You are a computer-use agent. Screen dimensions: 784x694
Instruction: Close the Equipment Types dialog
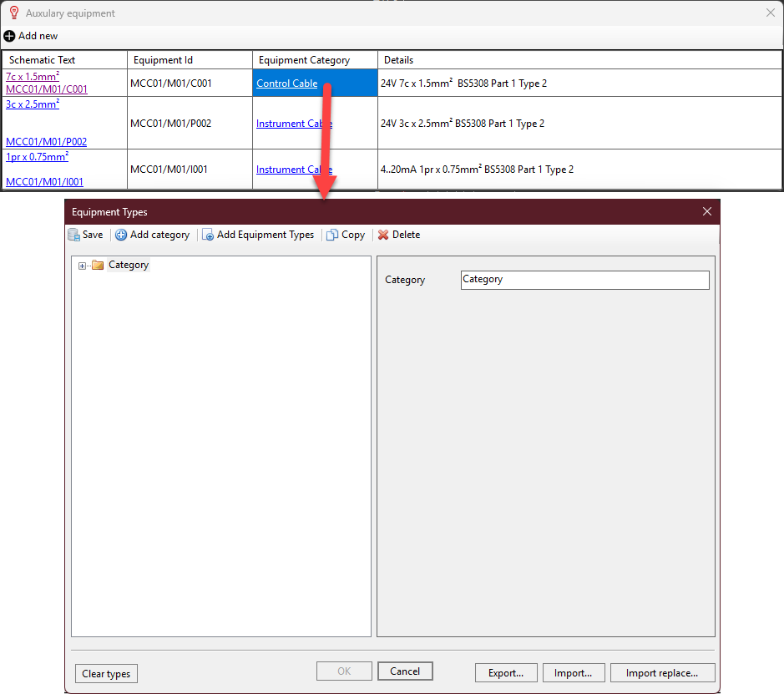click(x=707, y=211)
